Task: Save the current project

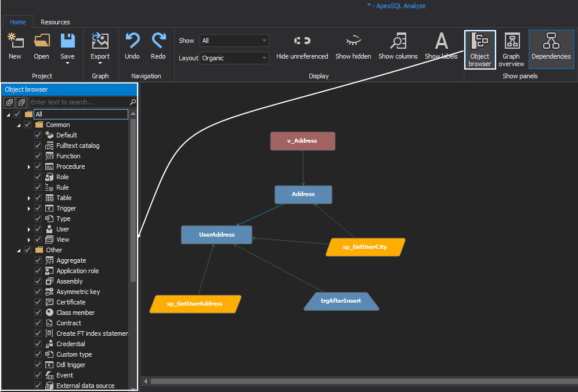Action: pos(67,46)
